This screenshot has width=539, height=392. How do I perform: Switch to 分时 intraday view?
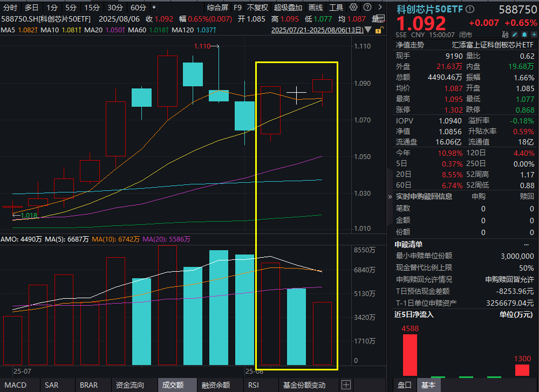pos(9,7)
